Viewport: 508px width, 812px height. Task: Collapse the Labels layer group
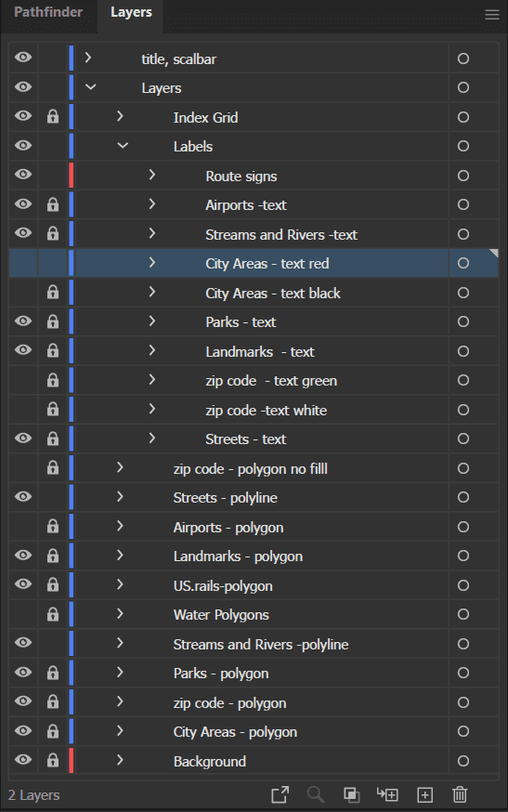pos(123,146)
